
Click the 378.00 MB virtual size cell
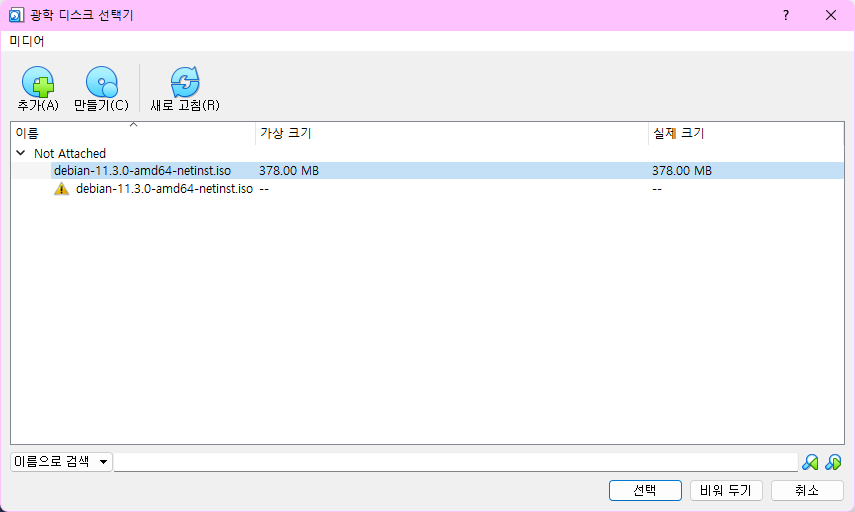coord(289,171)
